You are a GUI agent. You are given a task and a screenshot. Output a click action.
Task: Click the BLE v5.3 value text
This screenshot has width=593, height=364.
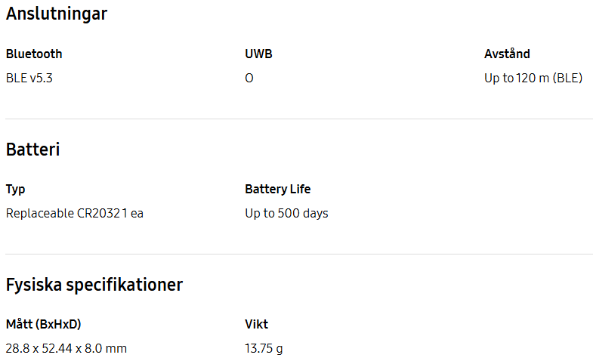click(x=29, y=78)
